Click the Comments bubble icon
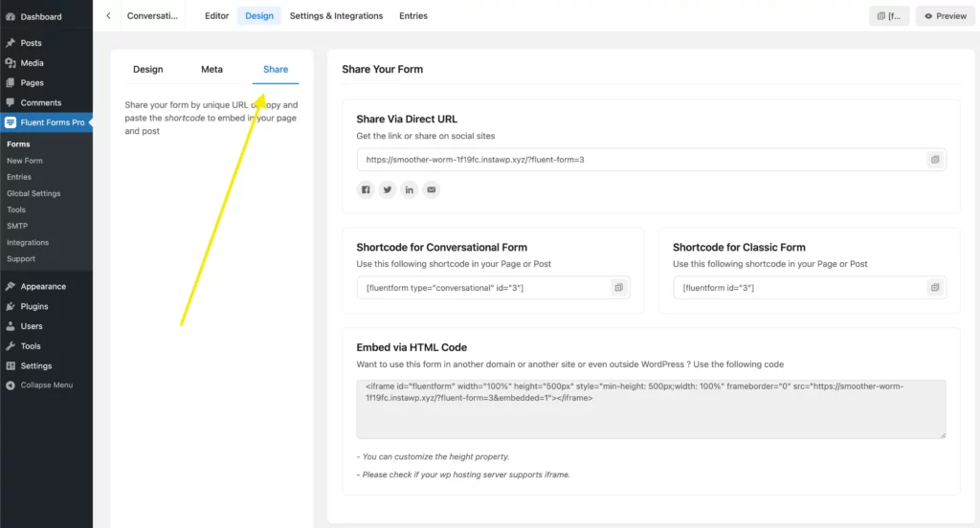The height and width of the screenshot is (528, 980). pos(11,102)
